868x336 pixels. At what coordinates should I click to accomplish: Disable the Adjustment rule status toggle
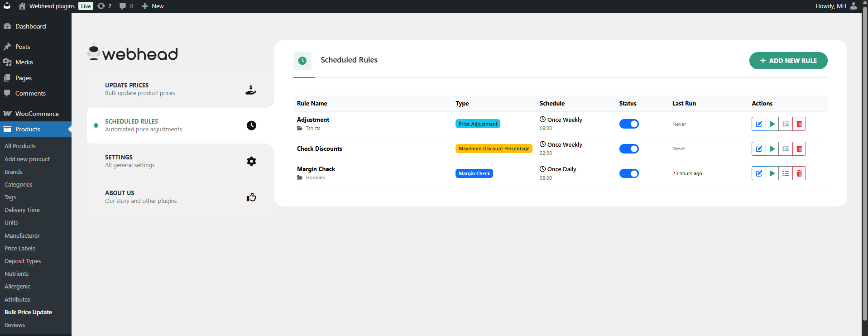coord(629,124)
